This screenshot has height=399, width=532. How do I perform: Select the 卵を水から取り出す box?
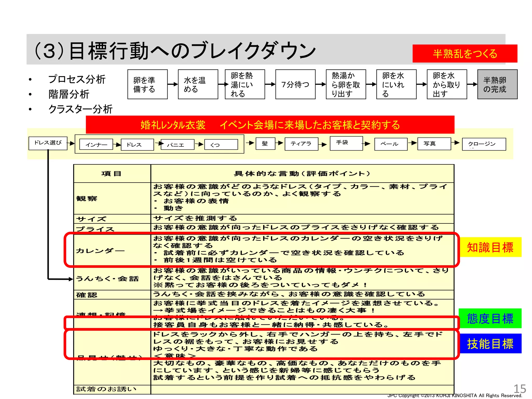447,84
